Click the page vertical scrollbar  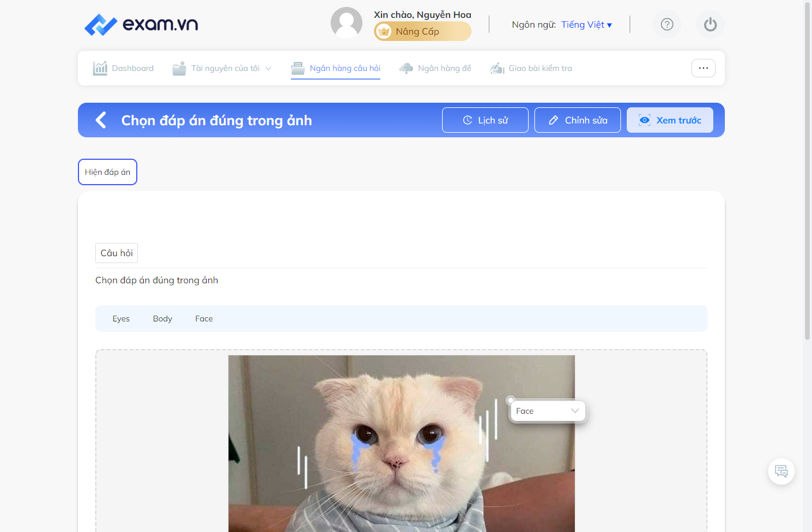[807, 171]
